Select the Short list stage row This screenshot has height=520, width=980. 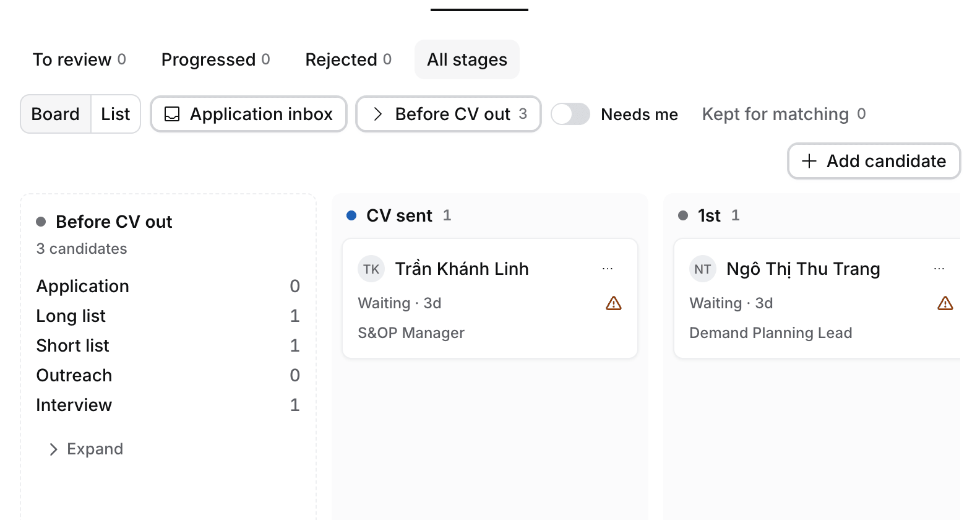[x=168, y=345]
